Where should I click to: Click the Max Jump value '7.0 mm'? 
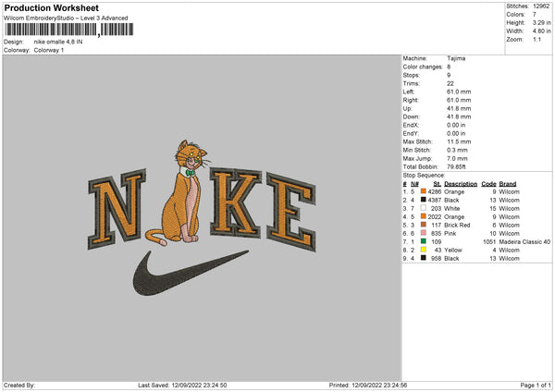457,158
